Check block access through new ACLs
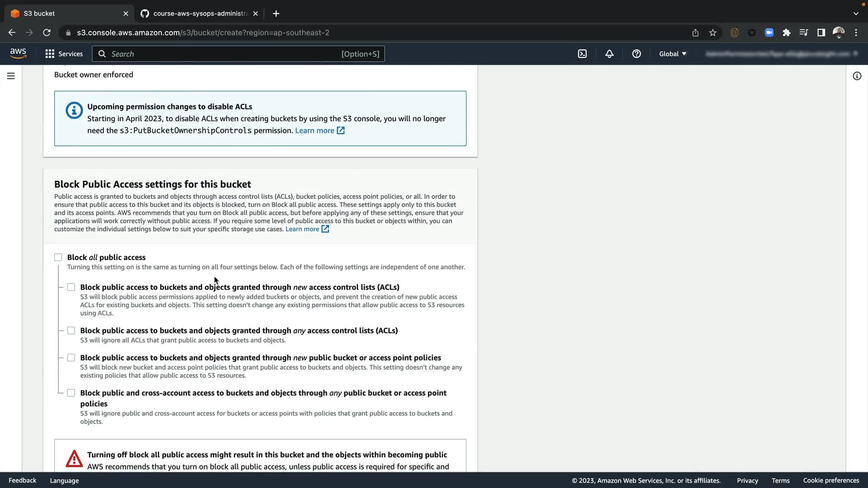Screen dimensions: 868x488 pyautogui.click(x=71, y=287)
